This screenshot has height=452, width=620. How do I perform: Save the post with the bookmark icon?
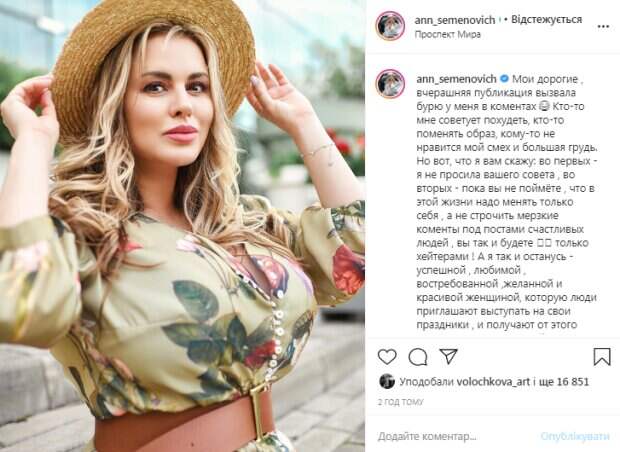(602, 357)
